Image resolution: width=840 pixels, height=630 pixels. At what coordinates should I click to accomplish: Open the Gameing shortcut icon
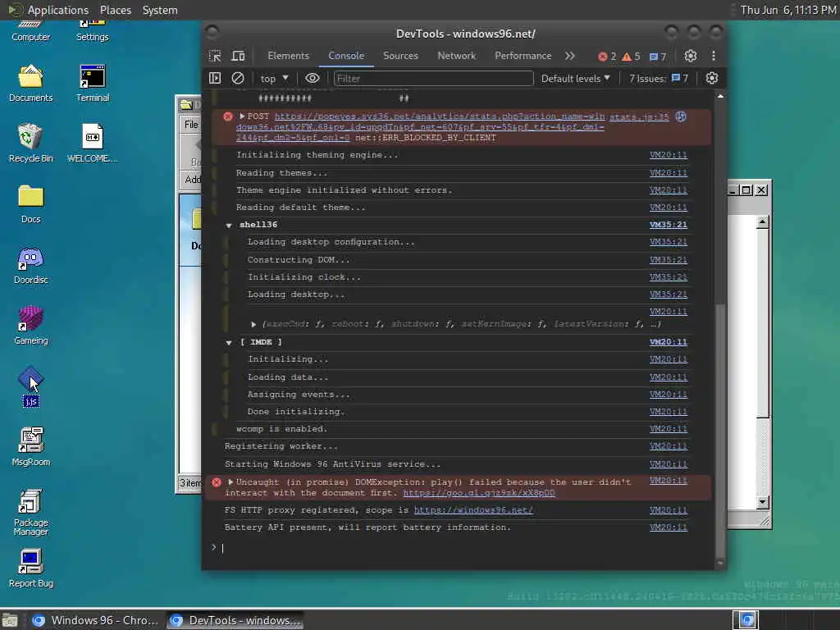30,325
